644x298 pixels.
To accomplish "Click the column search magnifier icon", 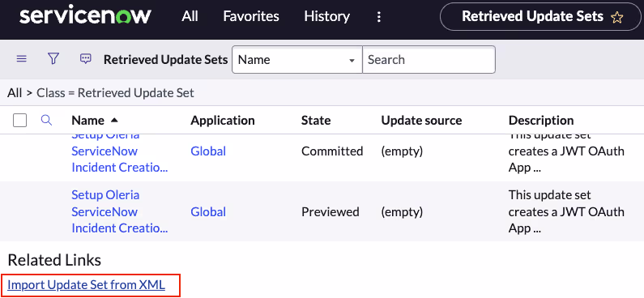I will coord(47,121).
